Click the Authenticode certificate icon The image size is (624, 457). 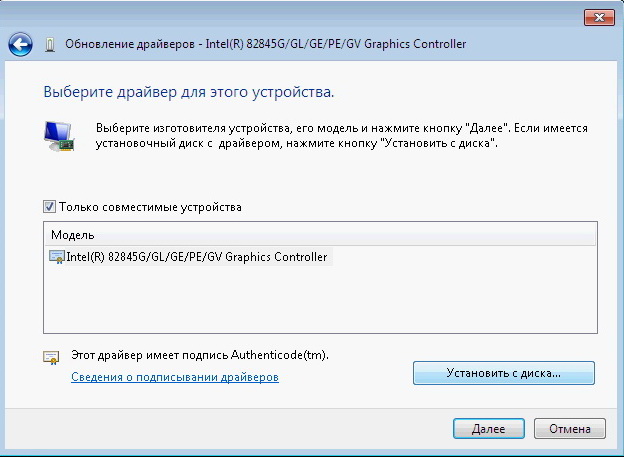tap(51, 357)
